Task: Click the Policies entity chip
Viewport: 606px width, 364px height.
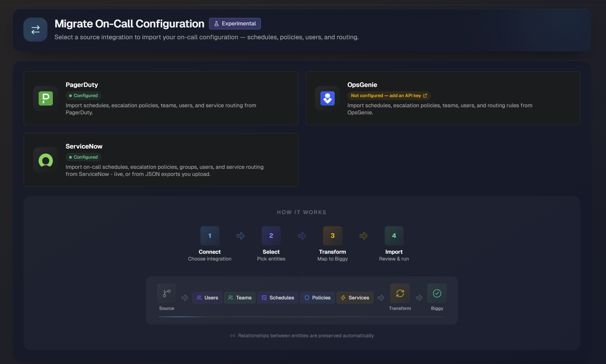Action: (x=317, y=298)
